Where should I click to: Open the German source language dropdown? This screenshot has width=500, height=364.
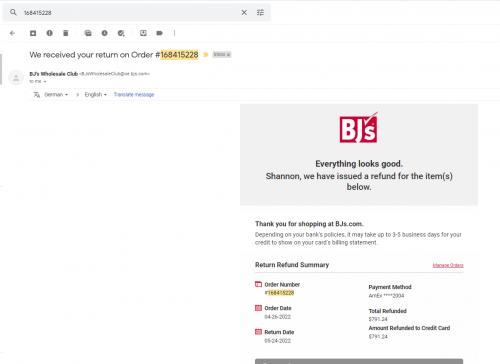pos(56,95)
